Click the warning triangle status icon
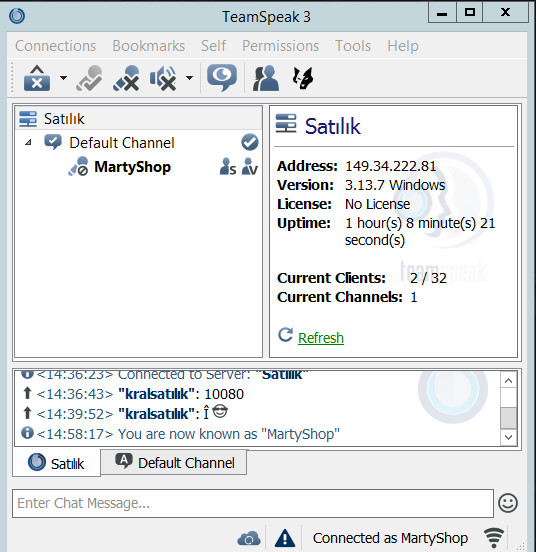This screenshot has height=552, width=536. pos(285,539)
